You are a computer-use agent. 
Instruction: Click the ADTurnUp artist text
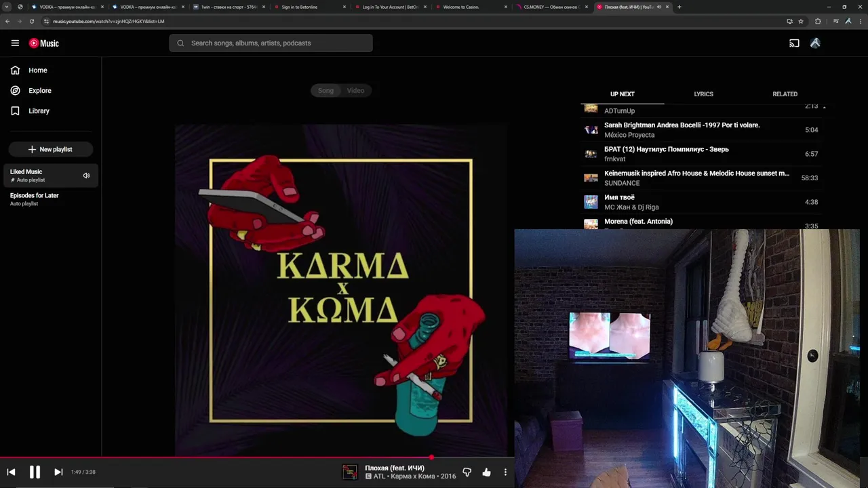[619, 111]
